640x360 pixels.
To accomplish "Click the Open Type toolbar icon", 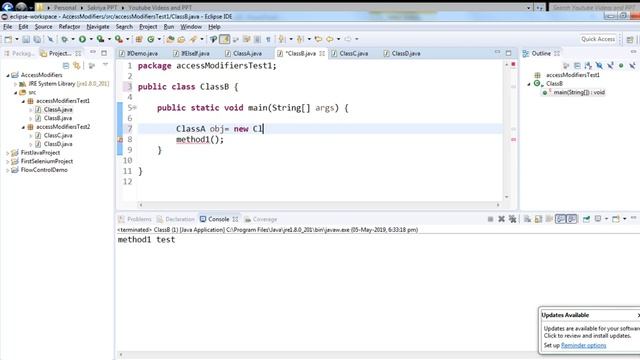I will 170,39.
